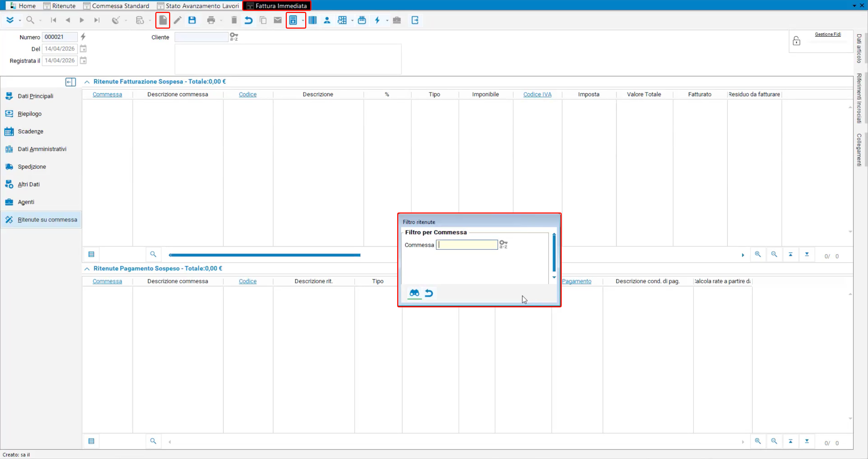Switch to the Stato Avanzamento Lavori tab
Screen dimensions: 868x459
point(198,6)
